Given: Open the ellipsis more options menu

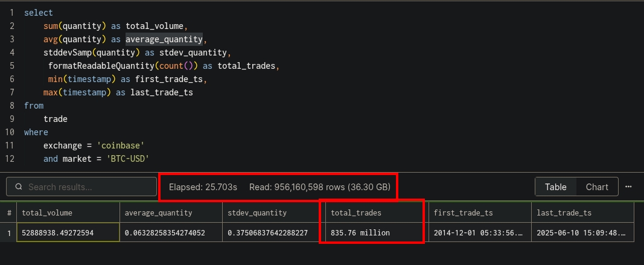Looking at the screenshot, I should point(628,187).
